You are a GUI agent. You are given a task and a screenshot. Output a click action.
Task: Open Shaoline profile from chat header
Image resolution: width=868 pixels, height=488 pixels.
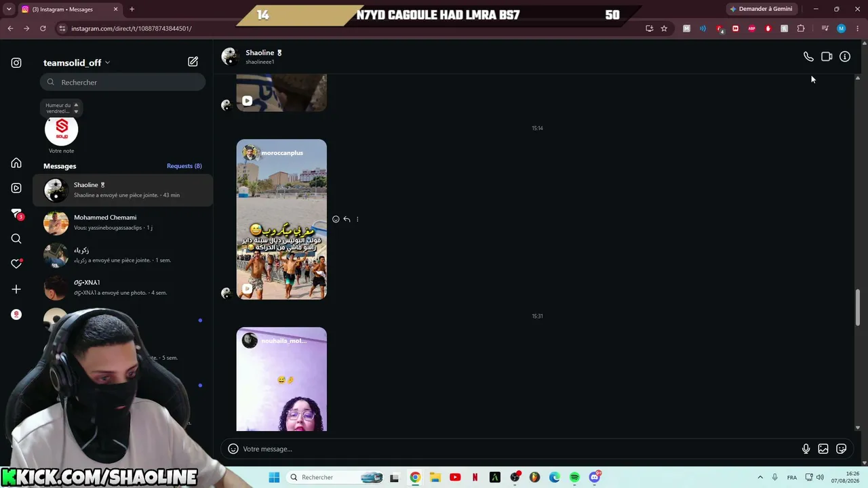[252, 56]
